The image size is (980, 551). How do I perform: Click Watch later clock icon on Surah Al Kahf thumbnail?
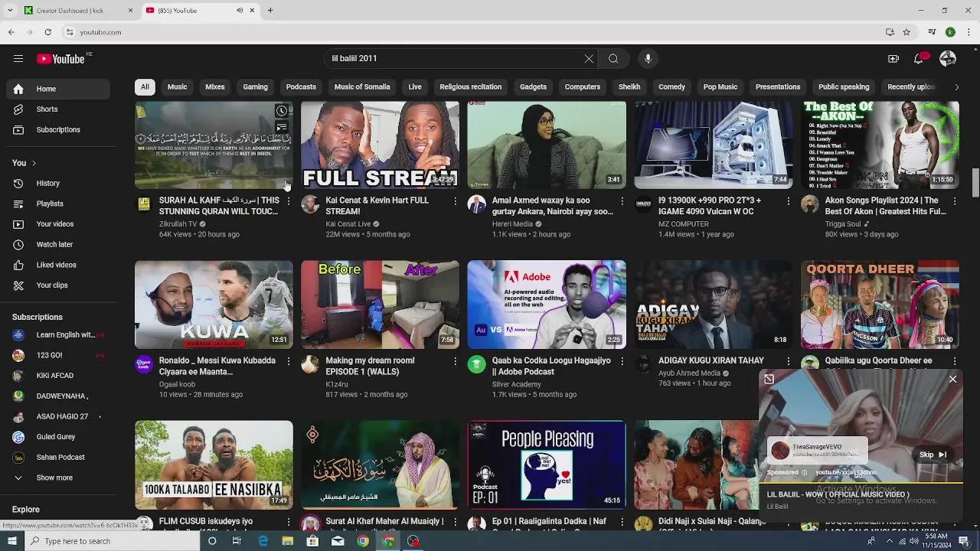coord(282,112)
